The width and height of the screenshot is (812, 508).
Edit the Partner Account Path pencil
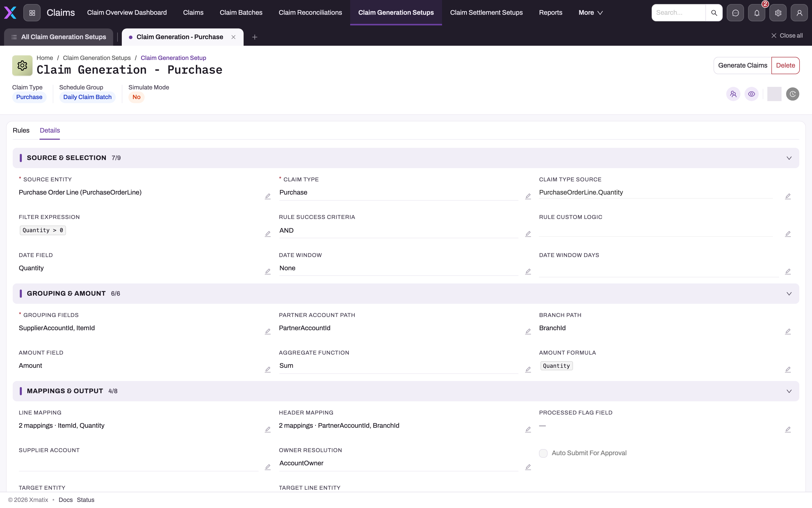point(528,332)
